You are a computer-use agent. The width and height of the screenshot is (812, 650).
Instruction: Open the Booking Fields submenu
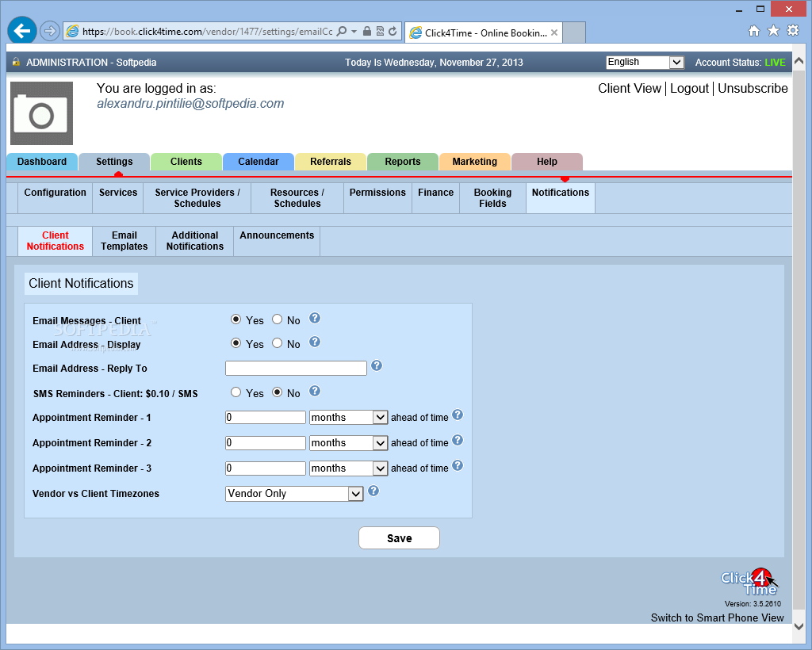point(492,197)
